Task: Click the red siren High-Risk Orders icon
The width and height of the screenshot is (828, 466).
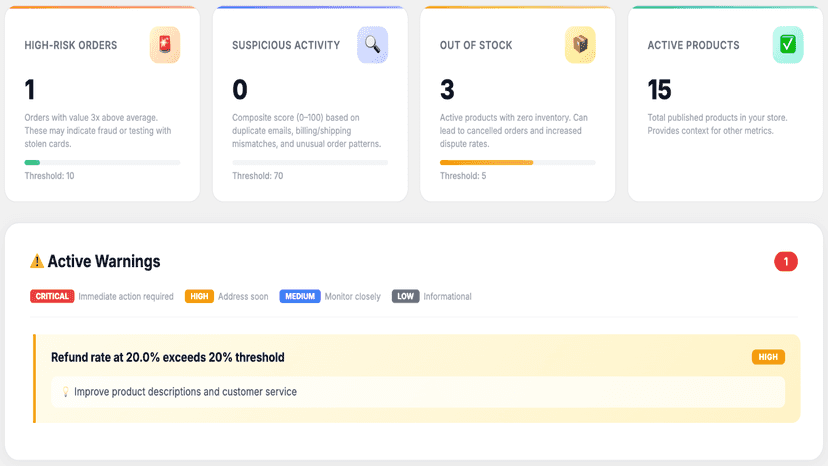Action: pos(165,45)
